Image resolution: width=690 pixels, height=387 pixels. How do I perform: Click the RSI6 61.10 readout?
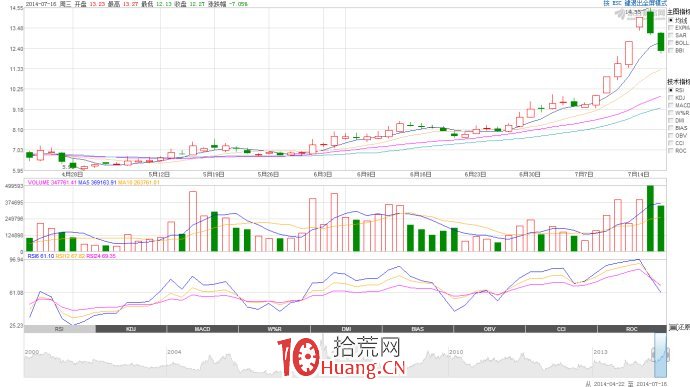click(x=41, y=256)
